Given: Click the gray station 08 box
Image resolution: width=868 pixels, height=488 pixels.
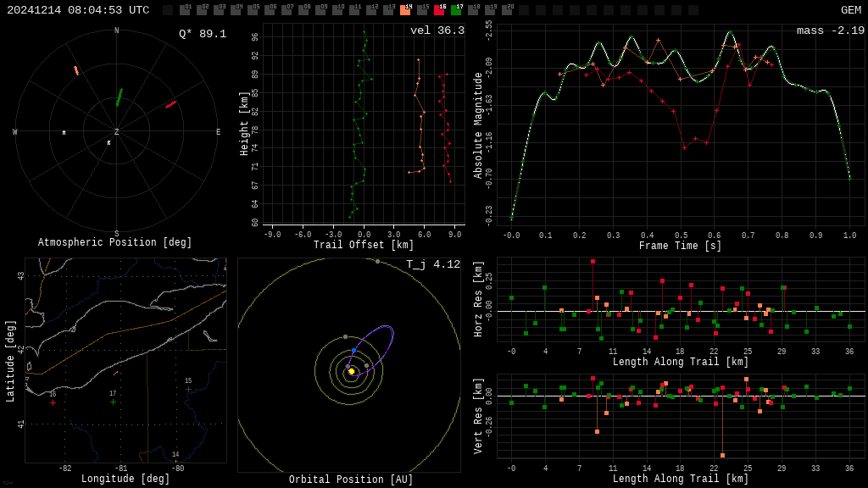Looking at the screenshot, I should pyautogui.click(x=303, y=10).
